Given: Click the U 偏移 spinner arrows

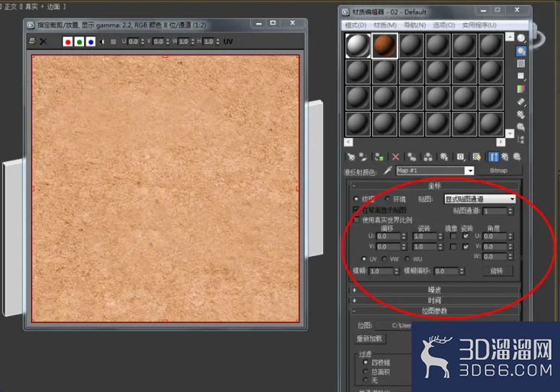Looking at the screenshot, I should pyautogui.click(x=404, y=236).
